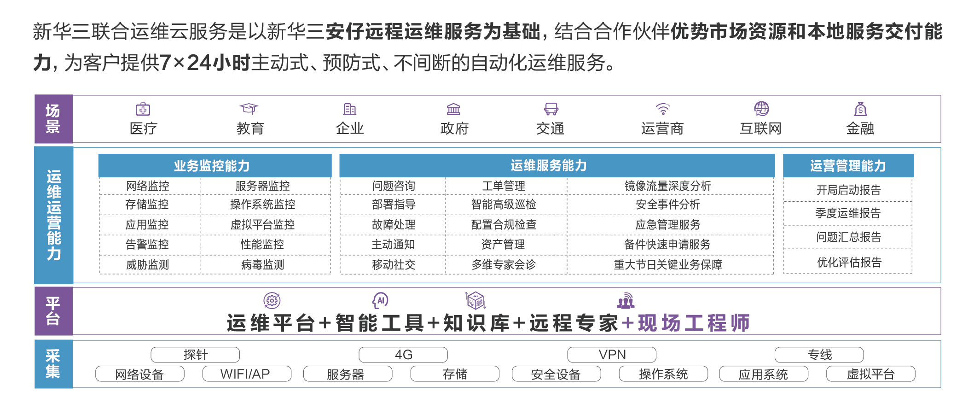Click the AI head icon above 智能工具
Viewport: 980px width, 403px height.
click(380, 301)
